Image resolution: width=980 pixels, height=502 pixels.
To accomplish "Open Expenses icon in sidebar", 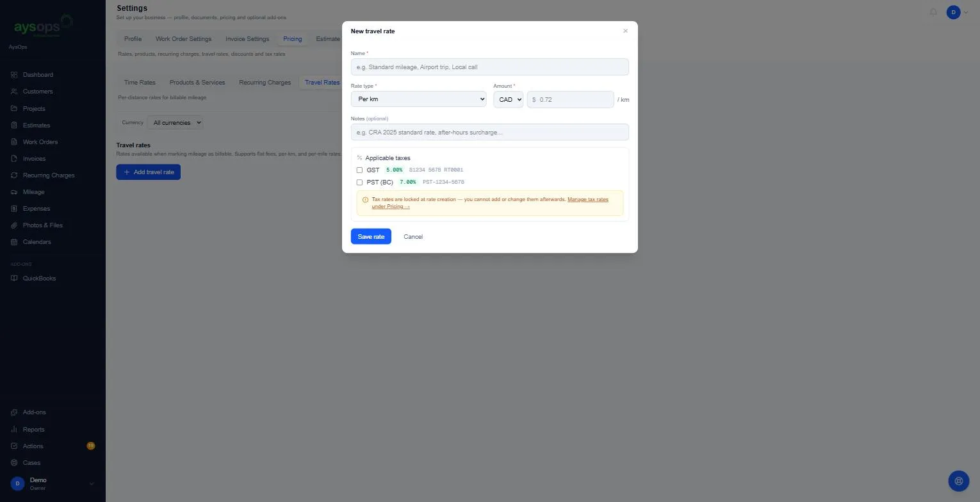I will click(x=14, y=209).
